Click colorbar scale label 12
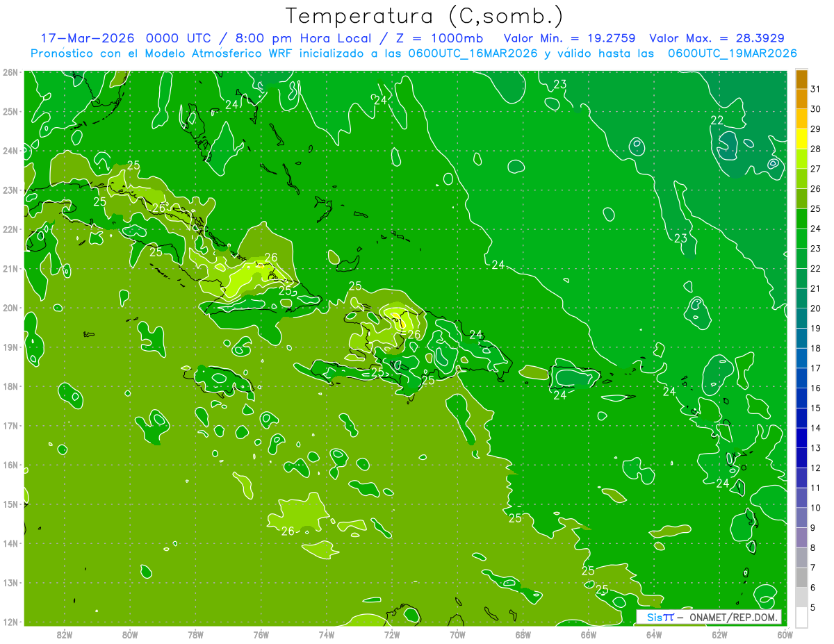The width and height of the screenshot is (834, 644). [815, 468]
